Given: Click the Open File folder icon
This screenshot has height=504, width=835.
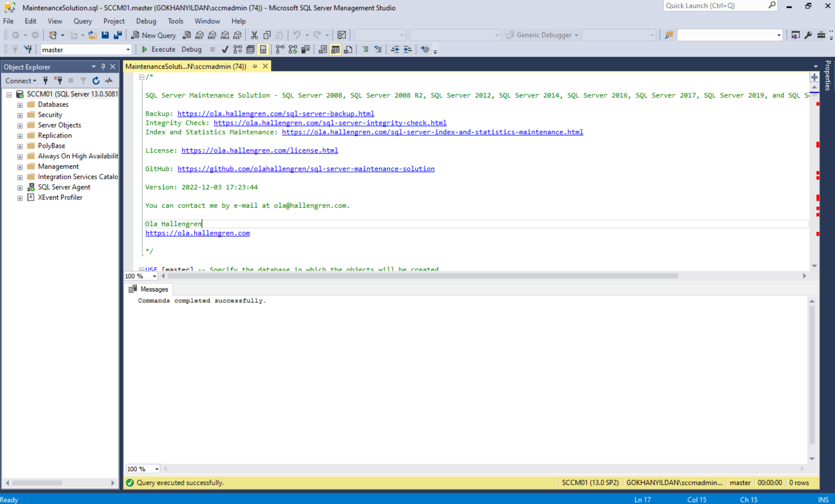Looking at the screenshot, I should click(x=92, y=35).
